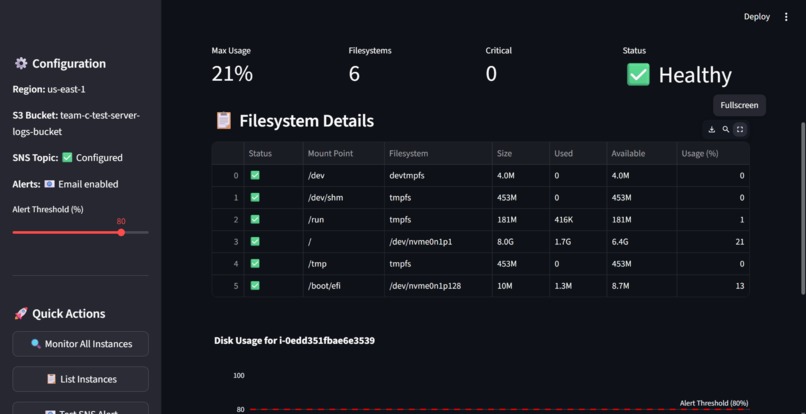
Task: Click the page vertical scrollbar
Action: pyautogui.click(x=802, y=208)
